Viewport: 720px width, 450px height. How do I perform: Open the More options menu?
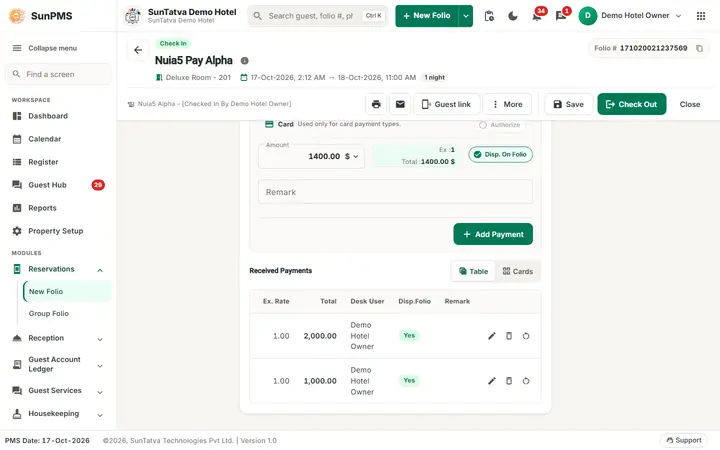[x=507, y=104]
